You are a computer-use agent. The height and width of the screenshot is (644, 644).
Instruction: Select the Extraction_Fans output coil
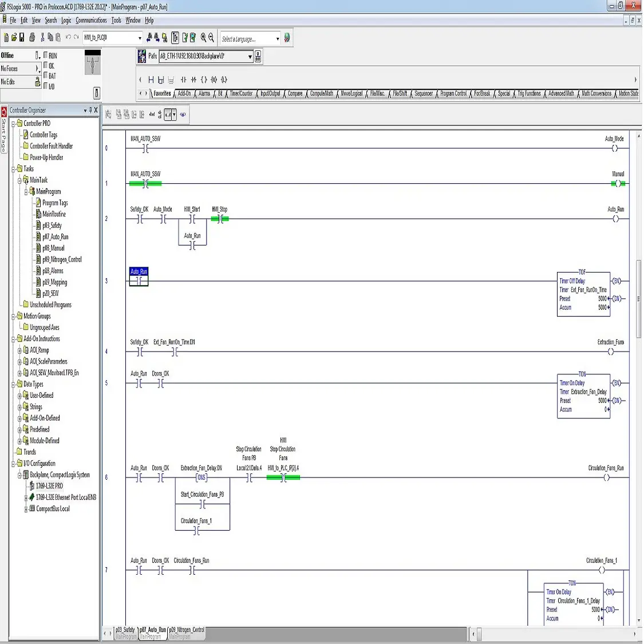coord(611,352)
